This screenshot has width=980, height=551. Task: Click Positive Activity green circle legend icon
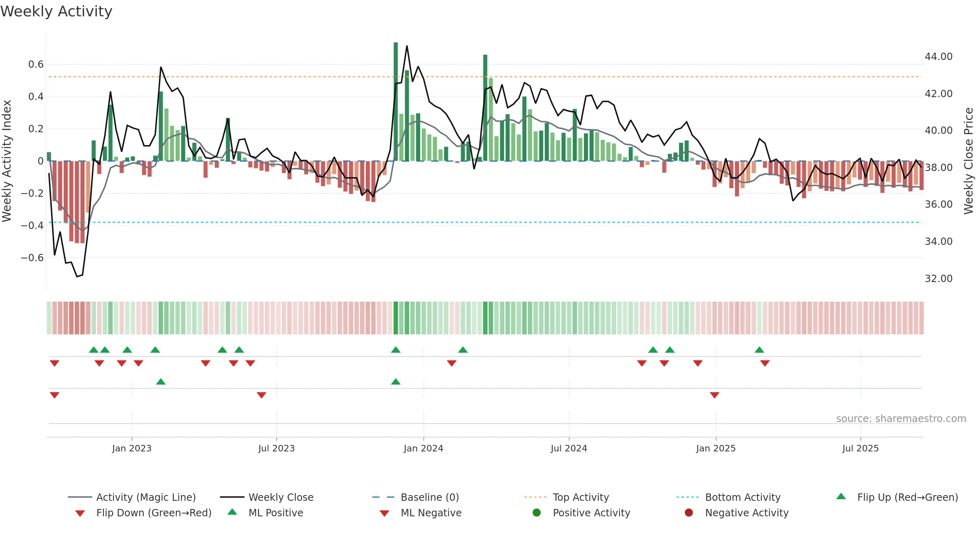click(537, 513)
